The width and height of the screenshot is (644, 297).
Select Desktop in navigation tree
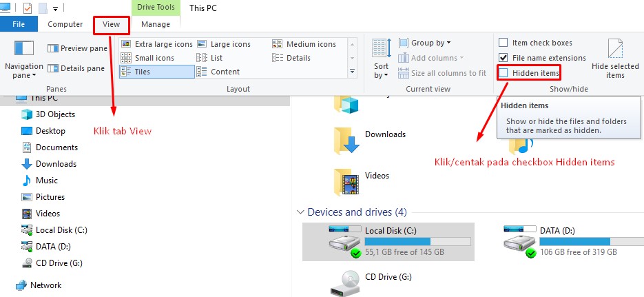pos(43,131)
